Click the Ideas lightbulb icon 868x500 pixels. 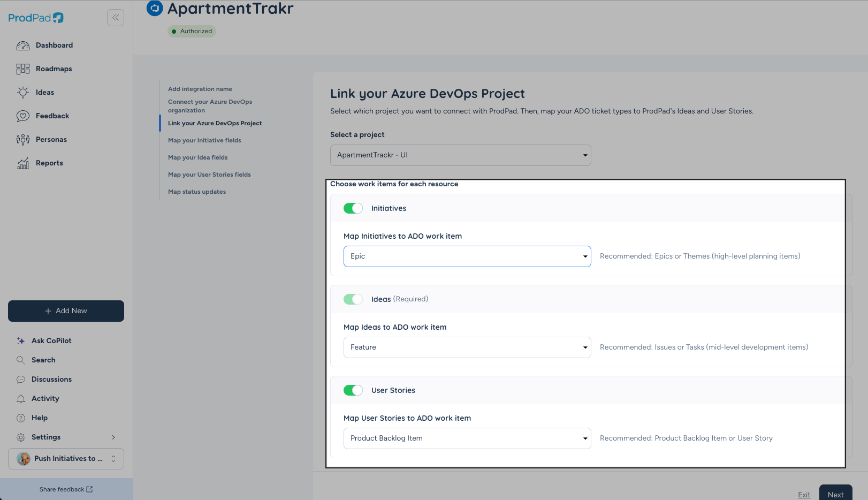click(23, 93)
